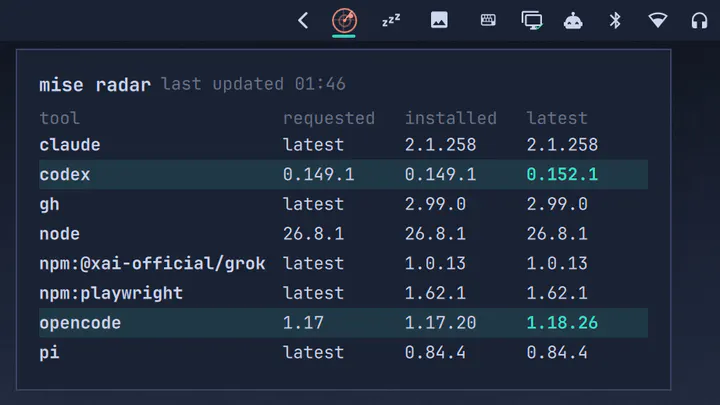Open the robot icon in the top bar

point(573,21)
